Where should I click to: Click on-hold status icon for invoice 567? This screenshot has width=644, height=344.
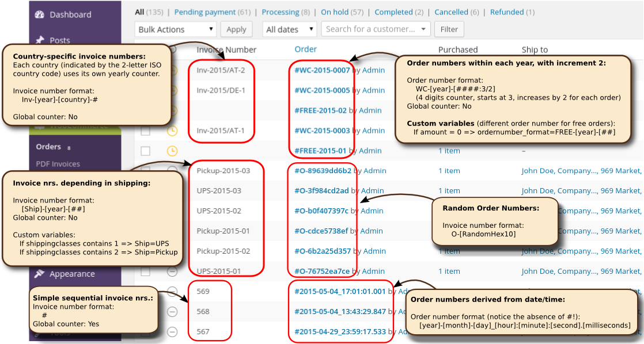coord(172,332)
